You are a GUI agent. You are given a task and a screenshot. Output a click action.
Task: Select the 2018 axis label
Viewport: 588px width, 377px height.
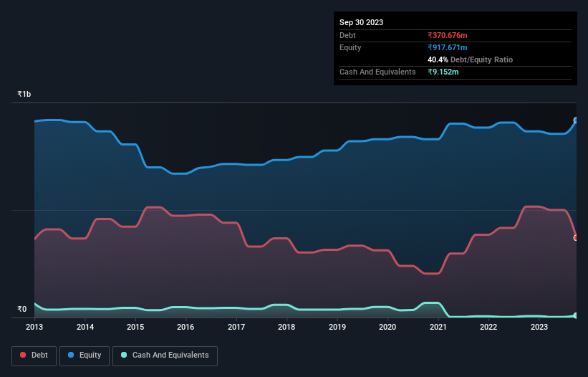pyautogui.click(x=286, y=327)
